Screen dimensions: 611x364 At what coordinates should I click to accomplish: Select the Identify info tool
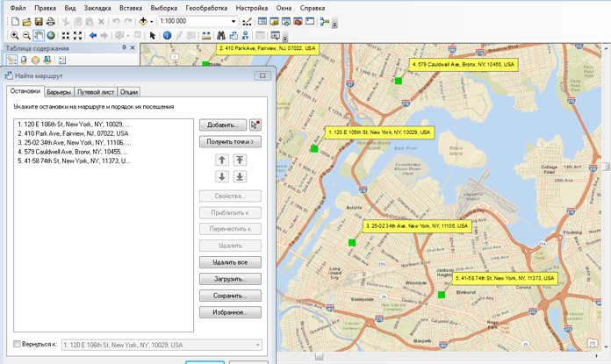pos(167,36)
